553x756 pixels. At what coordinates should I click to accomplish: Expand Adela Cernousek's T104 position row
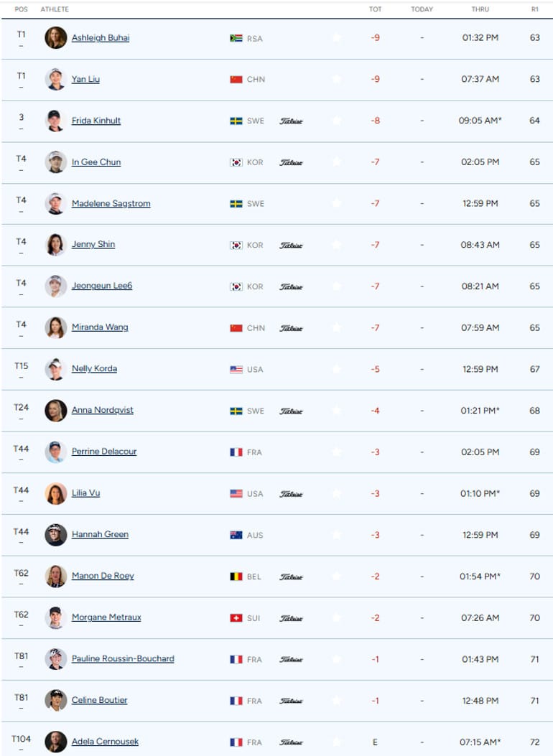[x=22, y=742]
